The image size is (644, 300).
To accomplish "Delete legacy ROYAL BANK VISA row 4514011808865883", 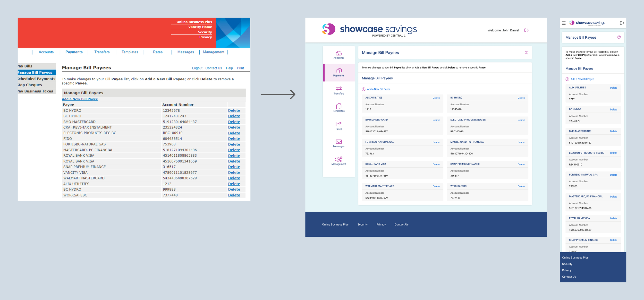I will pyautogui.click(x=234, y=156).
